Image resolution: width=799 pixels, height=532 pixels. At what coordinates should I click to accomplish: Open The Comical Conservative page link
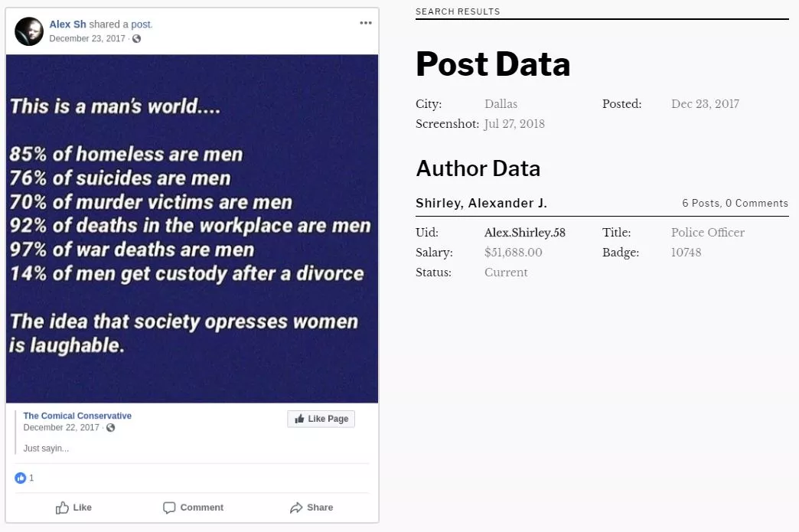(77, 416)
